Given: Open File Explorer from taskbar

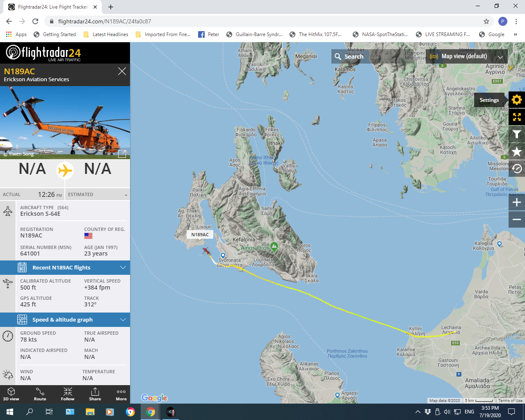Looking at the screenshot, I should click(90, 412).
